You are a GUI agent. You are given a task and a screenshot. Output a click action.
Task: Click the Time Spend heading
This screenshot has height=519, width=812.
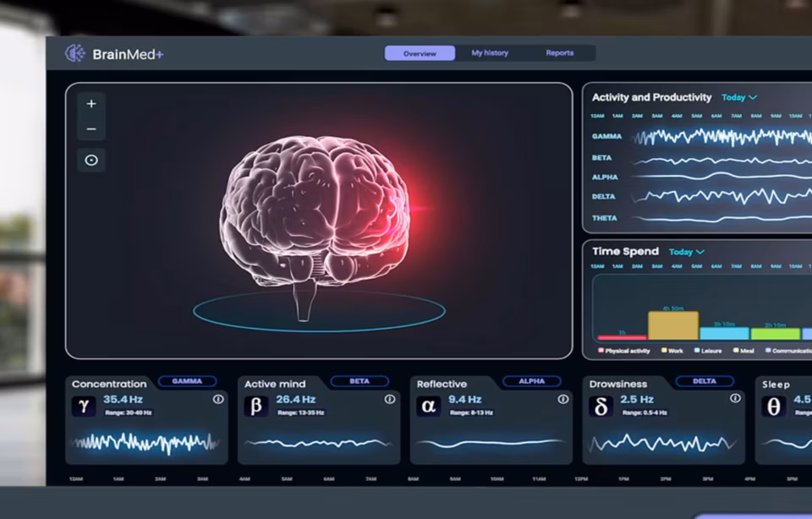tap(625, 252)
